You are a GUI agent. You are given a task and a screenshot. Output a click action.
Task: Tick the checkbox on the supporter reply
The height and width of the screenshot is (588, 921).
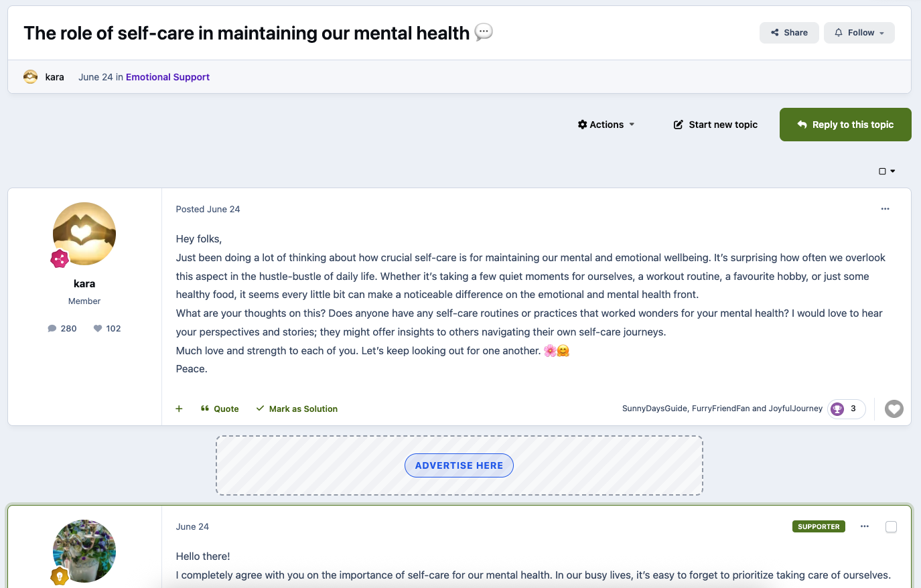[x=891, y=527]
